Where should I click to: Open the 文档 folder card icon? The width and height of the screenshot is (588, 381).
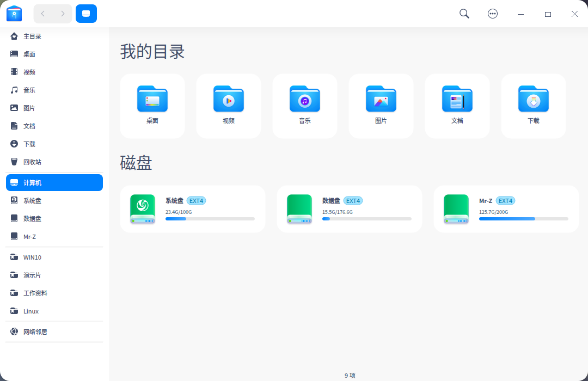(x=457, y=99)
